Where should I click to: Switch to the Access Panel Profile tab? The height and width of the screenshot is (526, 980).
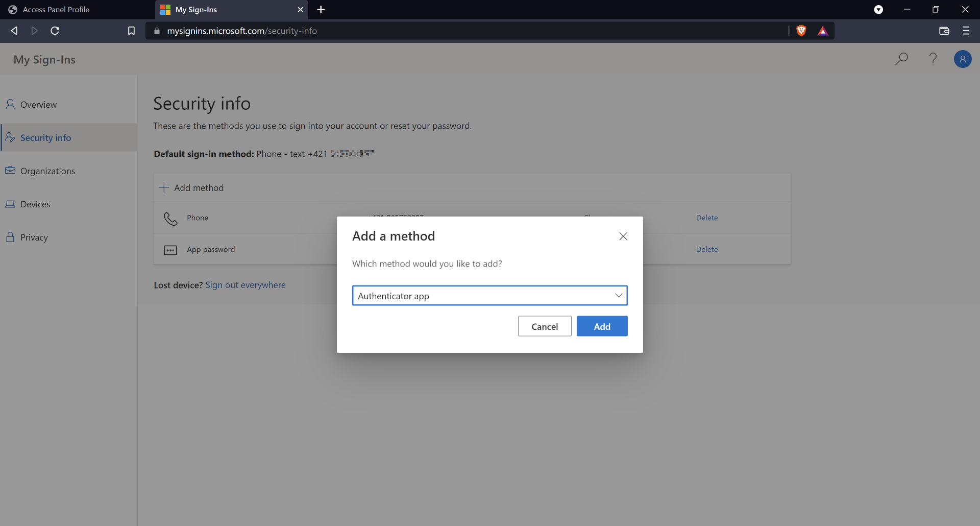click(56, 10)
